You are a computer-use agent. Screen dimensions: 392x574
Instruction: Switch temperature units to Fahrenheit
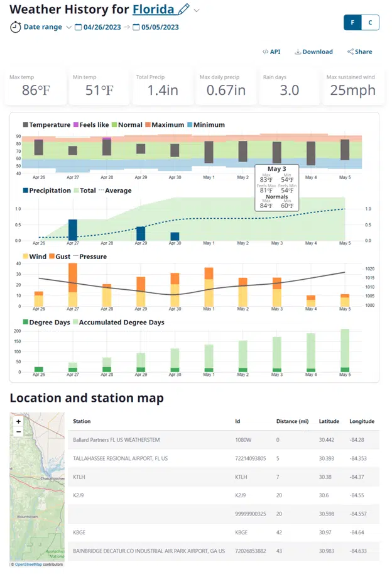pyautogui.click(x=352, y=23)
